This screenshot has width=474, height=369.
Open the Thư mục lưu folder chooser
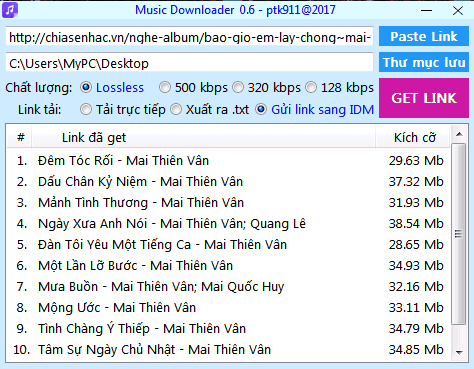[424, 62]
